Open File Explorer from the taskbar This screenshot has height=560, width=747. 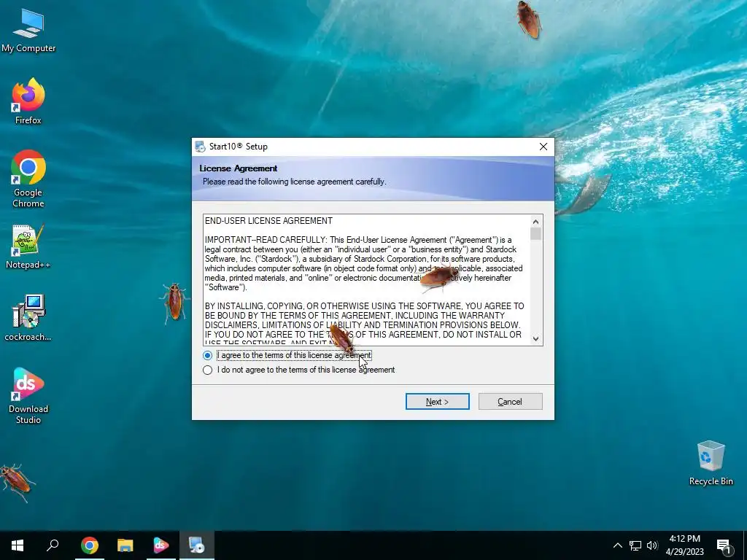click(125, 545)
